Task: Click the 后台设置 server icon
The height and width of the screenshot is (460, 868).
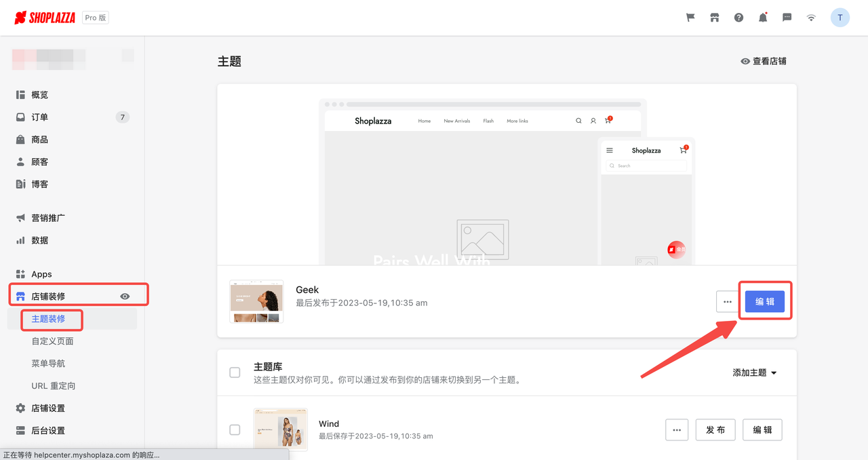Action: (x=20, y=431)
